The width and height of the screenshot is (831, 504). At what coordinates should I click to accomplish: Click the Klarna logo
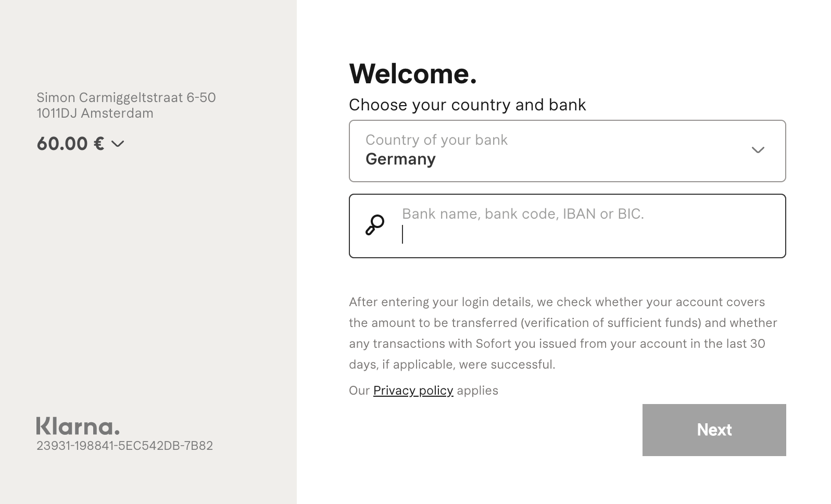pos(78,426)
